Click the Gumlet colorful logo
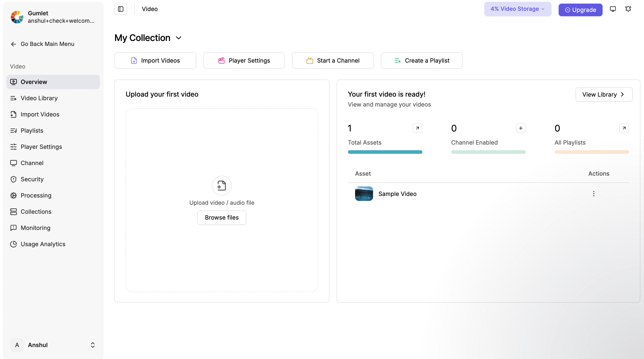644x359 pixels. click(x=17, y=17)
